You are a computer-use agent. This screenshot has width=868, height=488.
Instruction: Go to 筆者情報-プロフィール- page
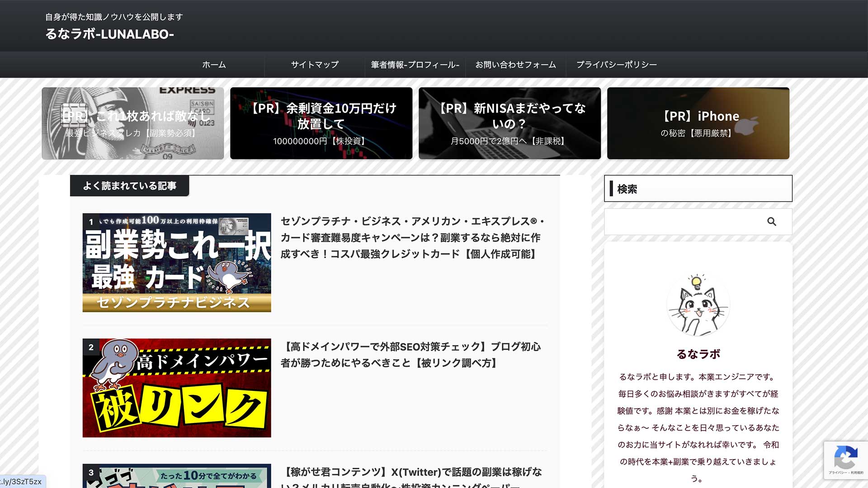click(x=415, y=65)
